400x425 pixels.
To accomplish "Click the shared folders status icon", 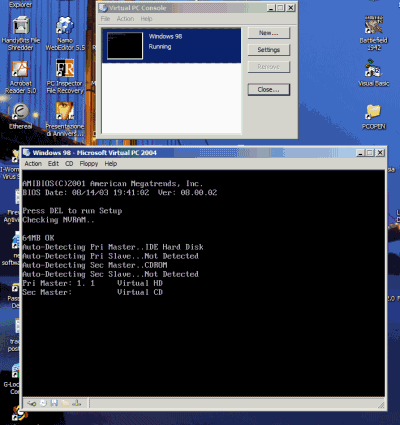I will (x=66, y=403).
